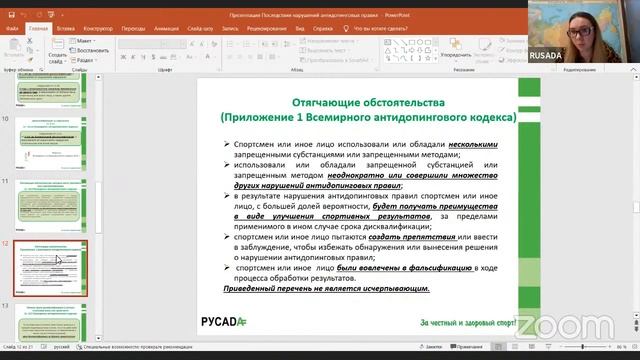The image size is (640, 360).
Task: Select the text box shape in gallery
Action: click(x=387, y=42)
